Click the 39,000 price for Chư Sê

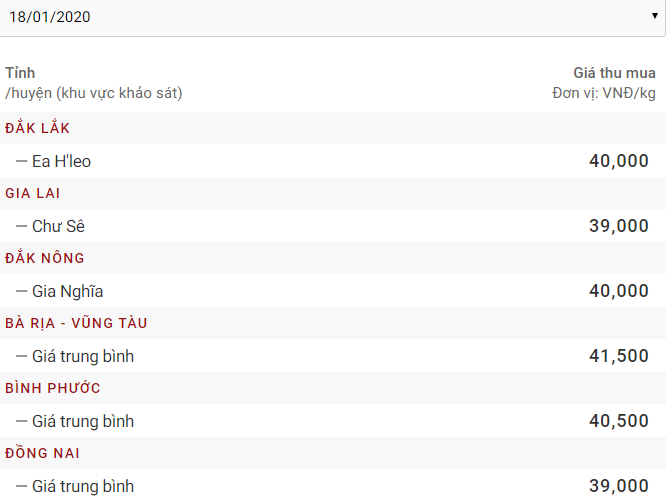point(618,226)
